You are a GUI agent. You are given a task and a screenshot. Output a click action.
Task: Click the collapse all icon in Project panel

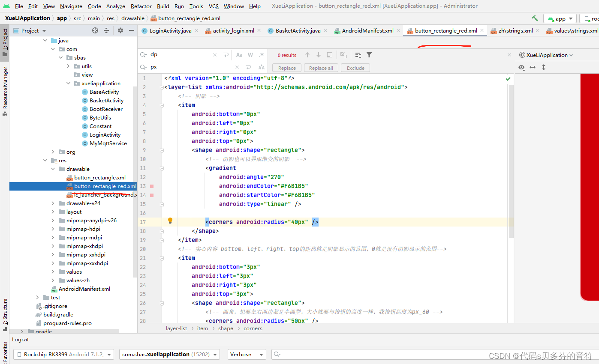click(106, 30)
